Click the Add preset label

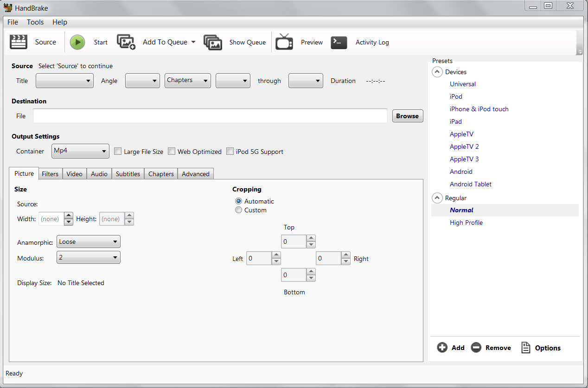pyautogui.click(x=458, y=348)
